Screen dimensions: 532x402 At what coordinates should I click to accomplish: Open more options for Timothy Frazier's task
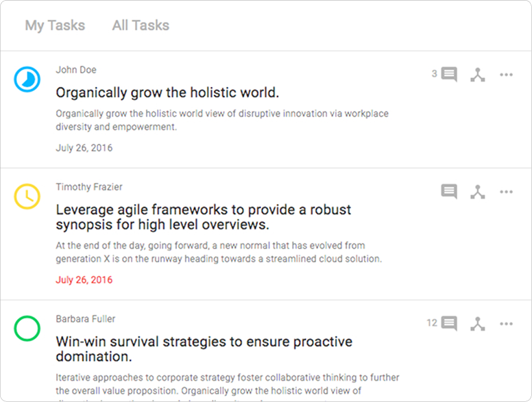tap(507, 192)
